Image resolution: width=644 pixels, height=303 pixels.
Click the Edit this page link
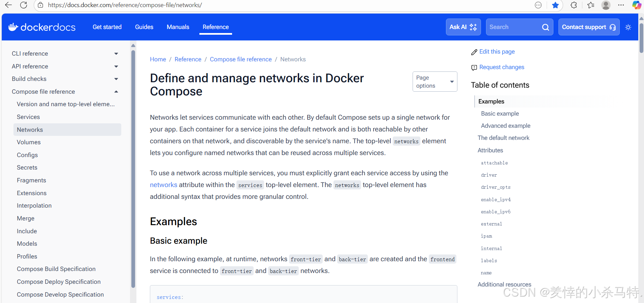tap(497, 52)
